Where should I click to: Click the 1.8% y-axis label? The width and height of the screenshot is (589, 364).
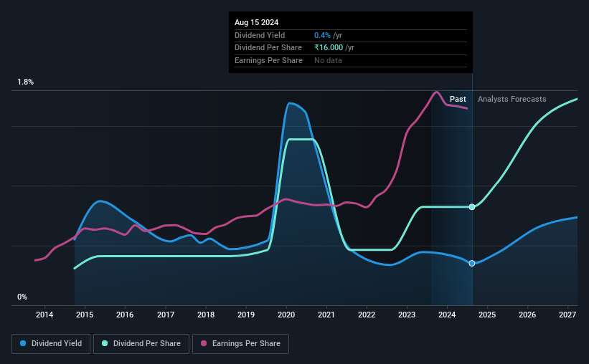pos(26,82)
